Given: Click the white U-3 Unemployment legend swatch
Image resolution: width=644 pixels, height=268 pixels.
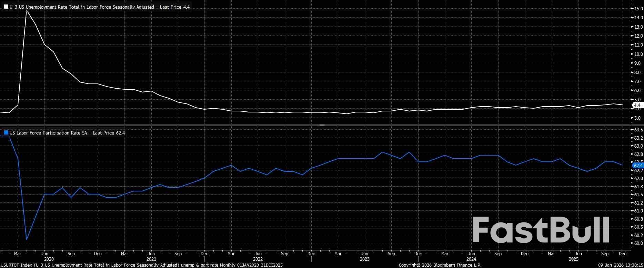Looking at the screenshot, I should 6,7.
